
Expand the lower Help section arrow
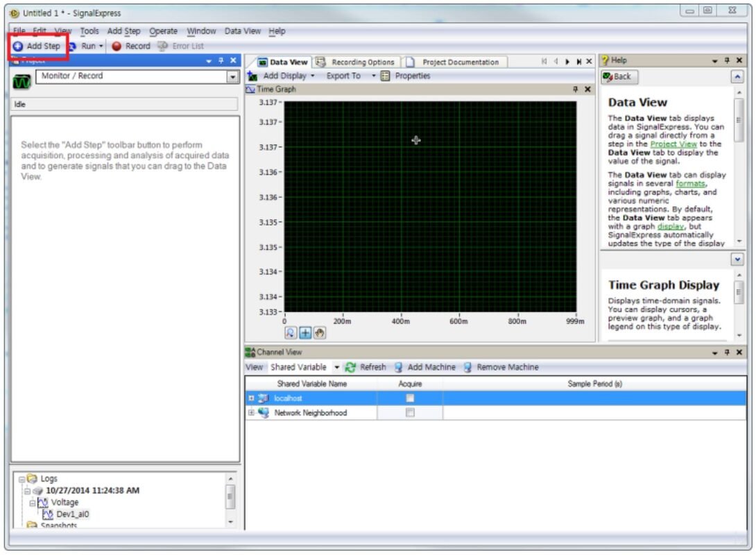pos(737,259)
